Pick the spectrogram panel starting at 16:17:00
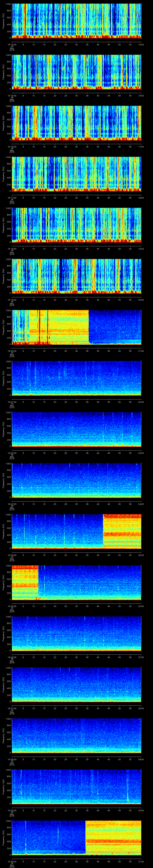Screen dimensions: 153x868 tap(77, 174)
